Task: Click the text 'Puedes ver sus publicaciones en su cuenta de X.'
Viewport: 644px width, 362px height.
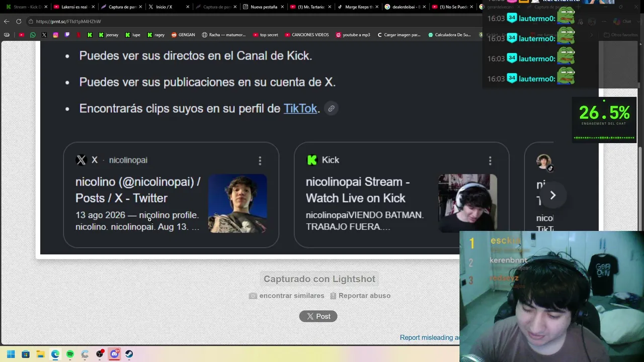Action: coord(207,82)
